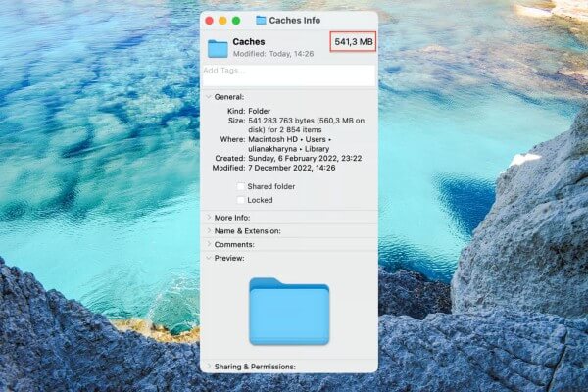Viewport: 588px width, 392px height.
Task: Minimize the Caches Info window
Action: tap(221, 20)
